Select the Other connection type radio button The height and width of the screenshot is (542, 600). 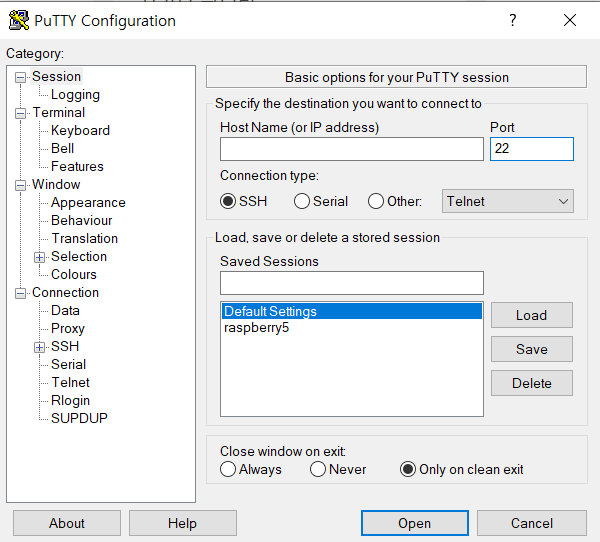[x=375, y=201]
